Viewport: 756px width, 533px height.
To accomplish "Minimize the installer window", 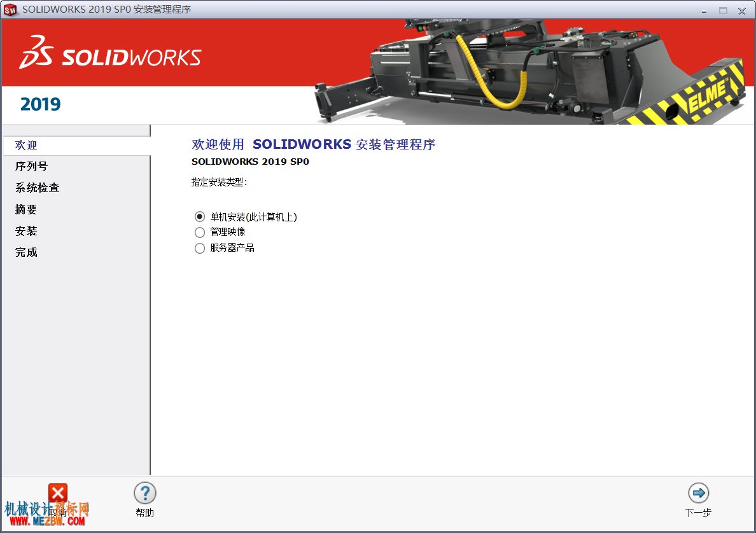I will coord(704,10).
